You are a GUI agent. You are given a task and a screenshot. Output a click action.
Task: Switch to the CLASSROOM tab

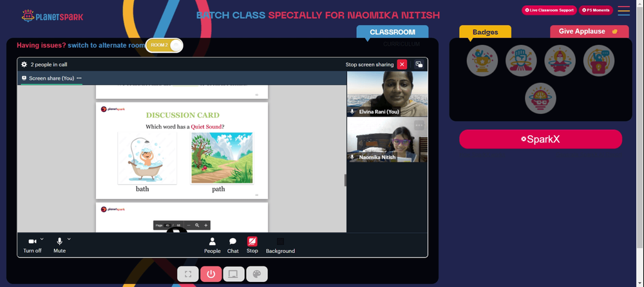(x=392, y=32)
